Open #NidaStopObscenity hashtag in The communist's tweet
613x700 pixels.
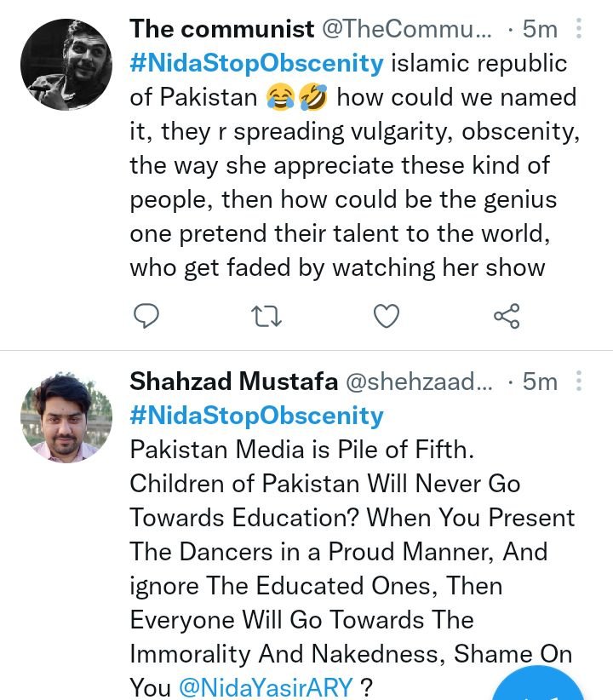(x=256, y=63)
